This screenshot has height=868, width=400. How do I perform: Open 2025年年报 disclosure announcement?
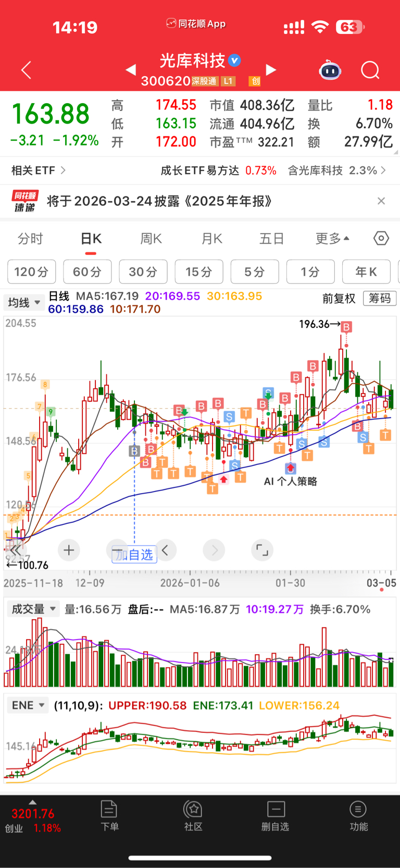pyautogui.click(x=159, y=201)
